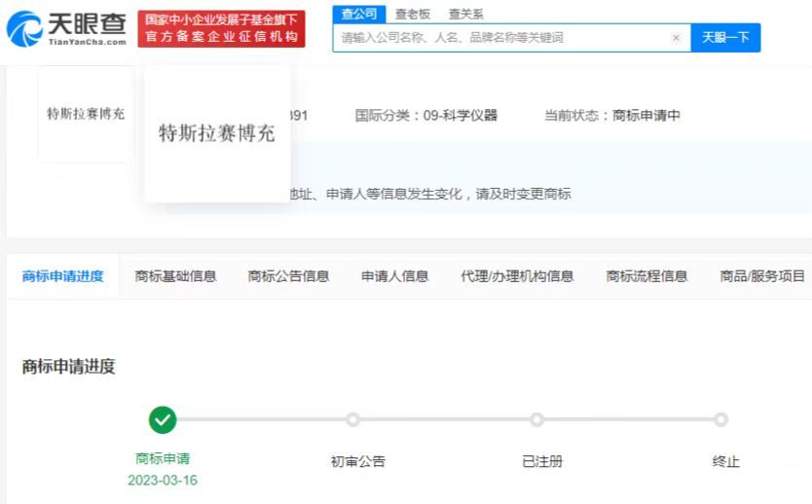
Task: Click the 初审公告 step label
Action: click(358, 461)
